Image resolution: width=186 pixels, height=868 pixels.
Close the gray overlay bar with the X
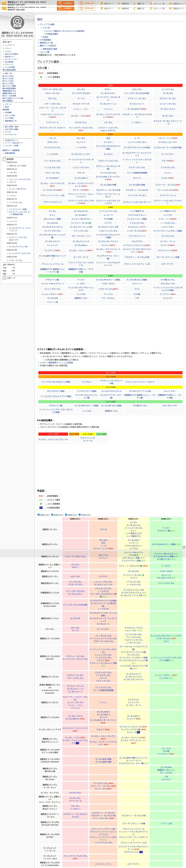(184, 548)
